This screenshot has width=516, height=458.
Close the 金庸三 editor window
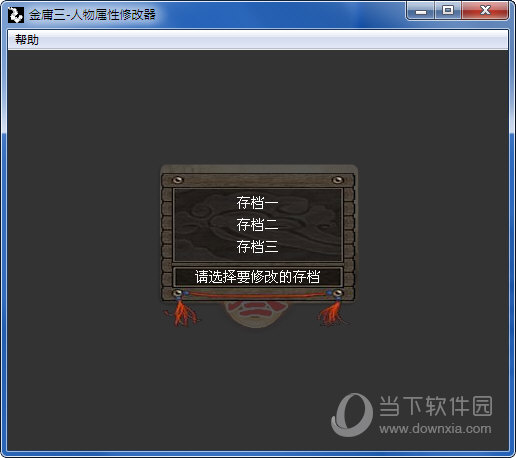tap(485, 11)
